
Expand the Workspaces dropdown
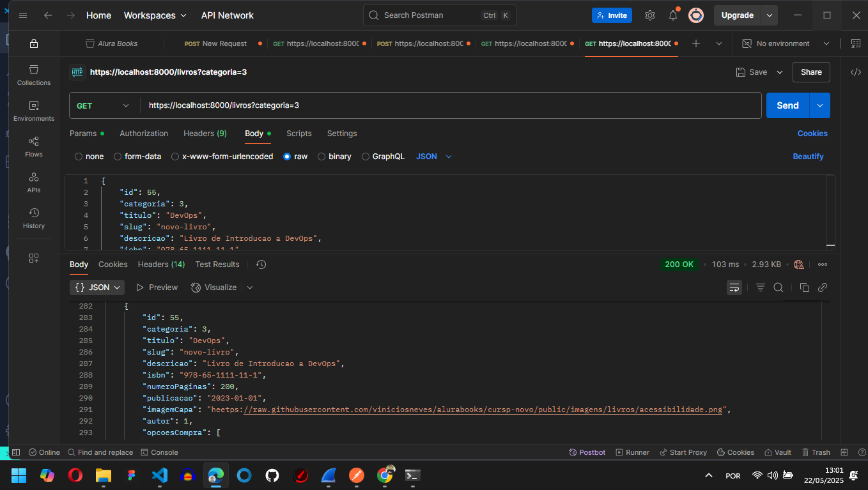point(155,15)
